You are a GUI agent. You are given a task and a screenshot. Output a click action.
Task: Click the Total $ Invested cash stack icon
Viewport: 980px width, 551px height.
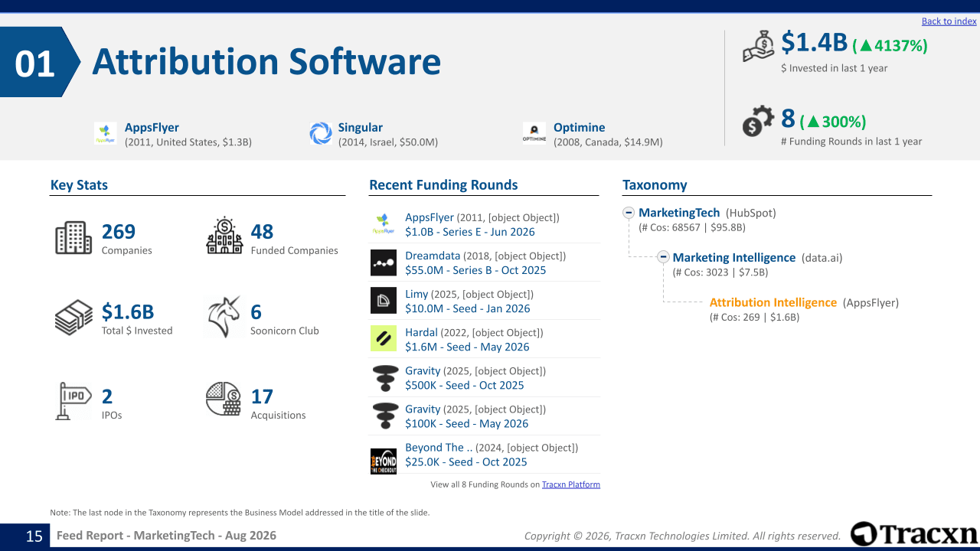tap(73, 318)
